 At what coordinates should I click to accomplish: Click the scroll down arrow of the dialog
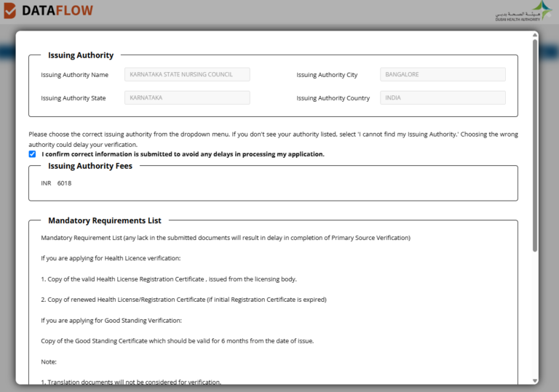535,380
